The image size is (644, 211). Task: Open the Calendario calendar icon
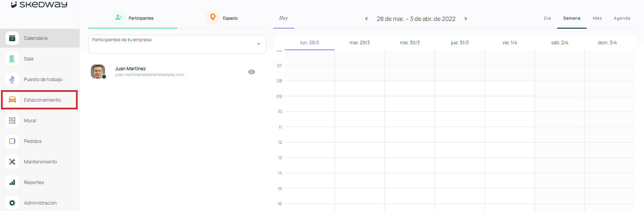click(x=12, y=38)
